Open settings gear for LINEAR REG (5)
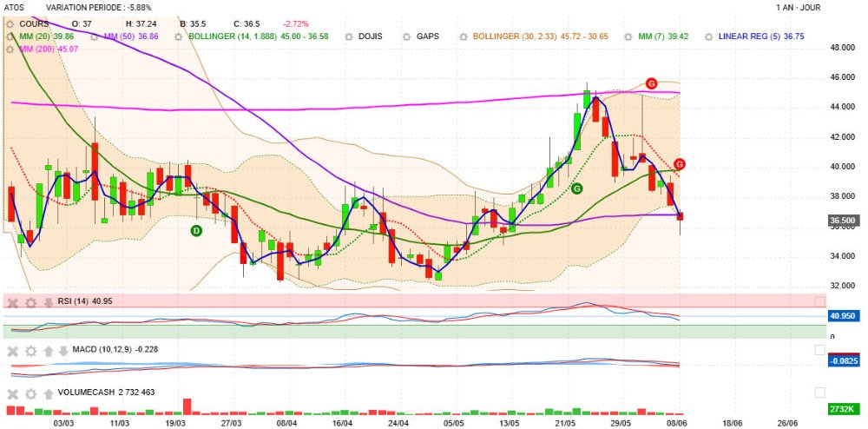 click(x=708, y=36)
